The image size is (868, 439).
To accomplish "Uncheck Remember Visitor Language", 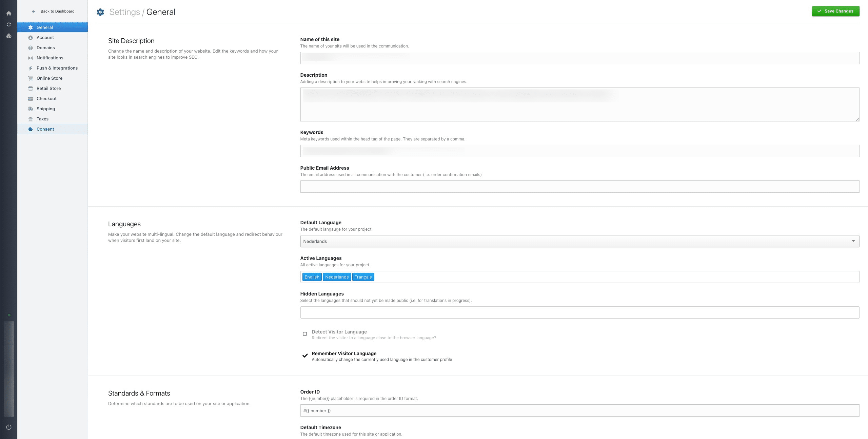I will [x=305, y=356].
